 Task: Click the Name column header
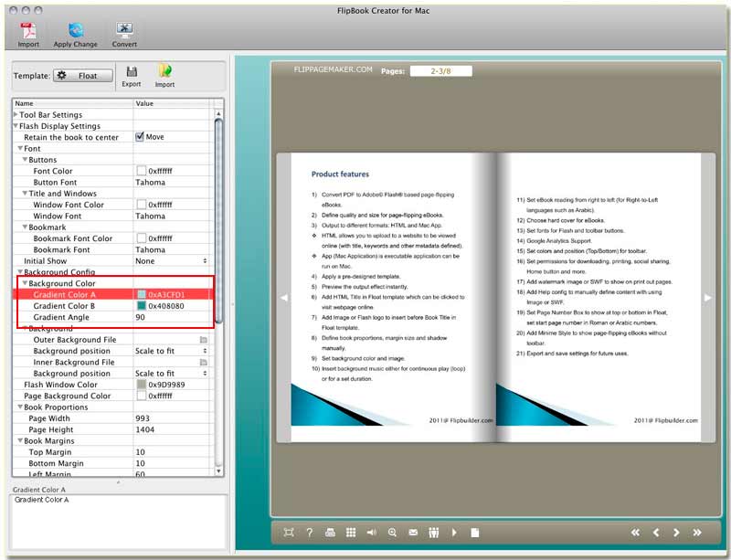[73, 103]
